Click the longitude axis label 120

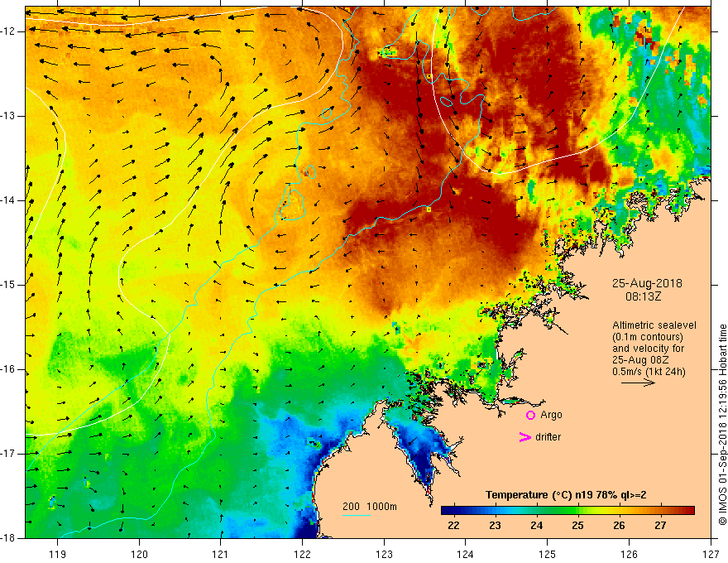click(139, 554)
